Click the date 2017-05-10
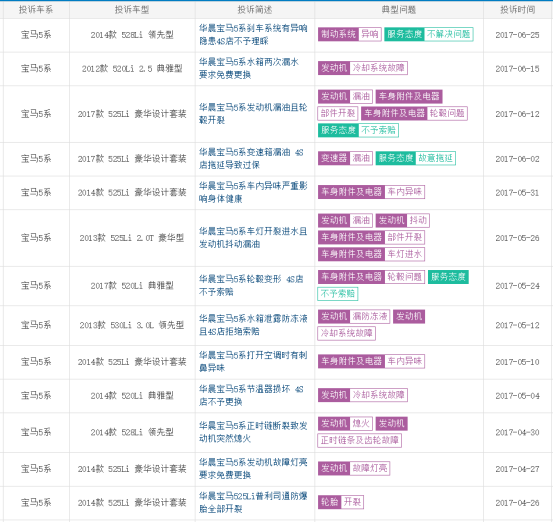Viewport: 554px width, 522px height. click(517, 362)
